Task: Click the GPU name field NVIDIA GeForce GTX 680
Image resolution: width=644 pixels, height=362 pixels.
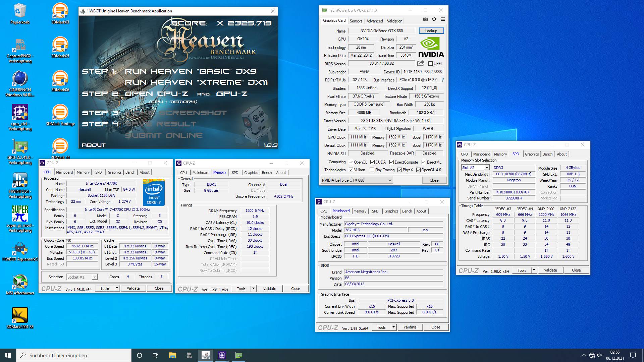Action: [382, 31]
